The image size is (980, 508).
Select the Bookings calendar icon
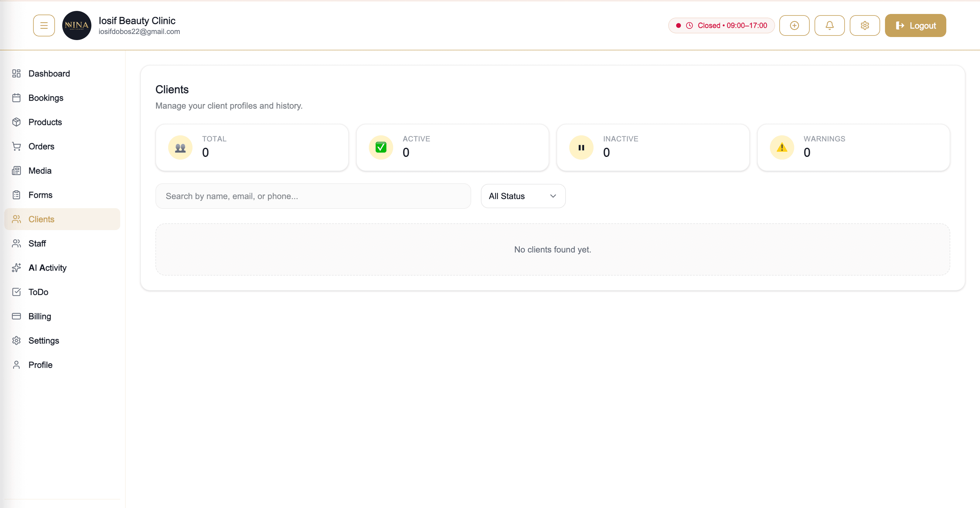click(x=17, y=97)
